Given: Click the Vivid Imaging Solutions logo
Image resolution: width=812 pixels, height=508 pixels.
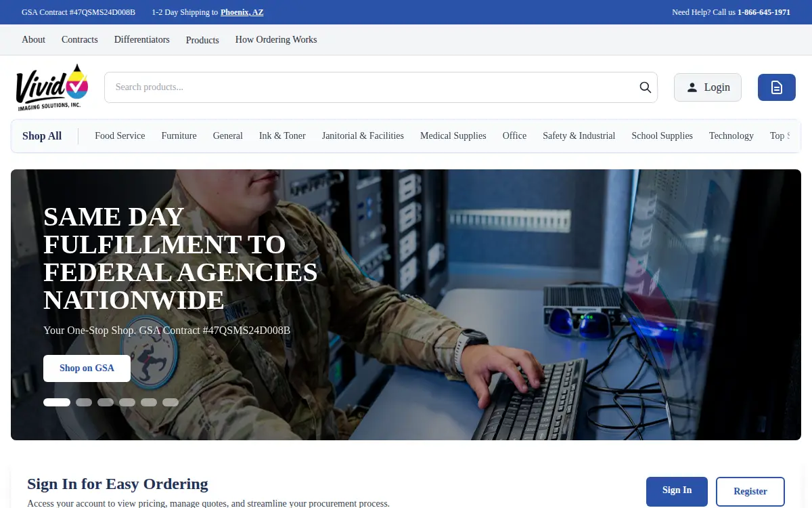Looking at the screenshot, I should pyautogui.click(x=52, y=87).
